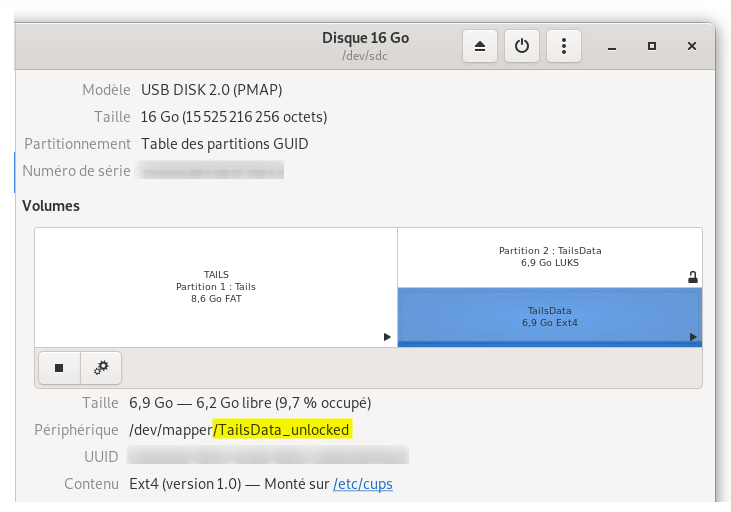The width and height of the screenshot is (731, 512).
Task: Click the Table des partitions GUID text
Action: [225, 143]
